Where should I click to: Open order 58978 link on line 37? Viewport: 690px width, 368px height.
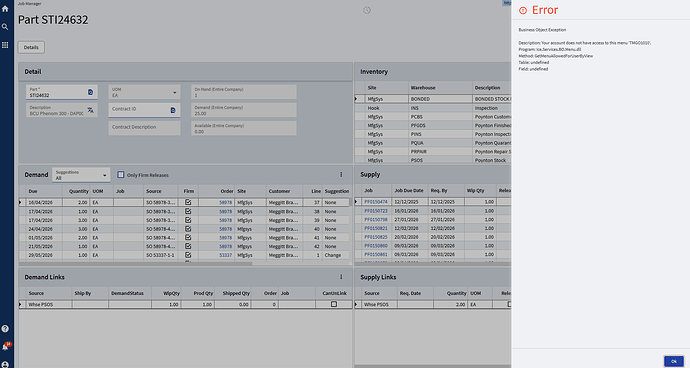pos(225,202)
